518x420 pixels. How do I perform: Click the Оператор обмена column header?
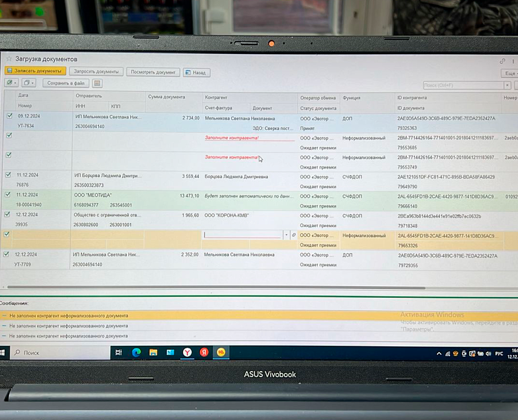[x=318, y=98]
